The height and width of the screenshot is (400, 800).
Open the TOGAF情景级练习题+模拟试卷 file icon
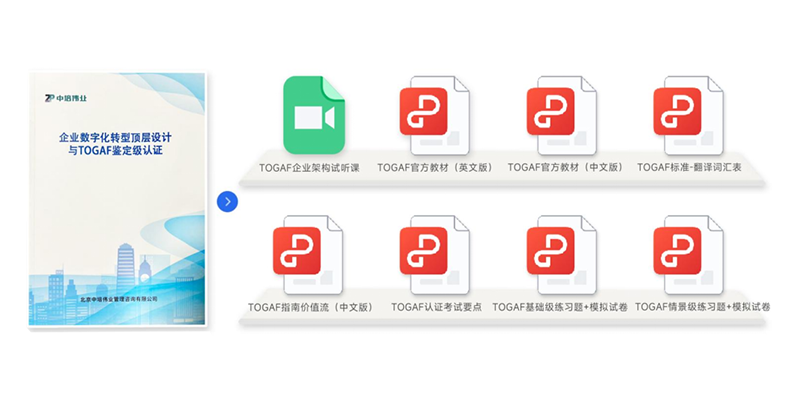(688, 255)
